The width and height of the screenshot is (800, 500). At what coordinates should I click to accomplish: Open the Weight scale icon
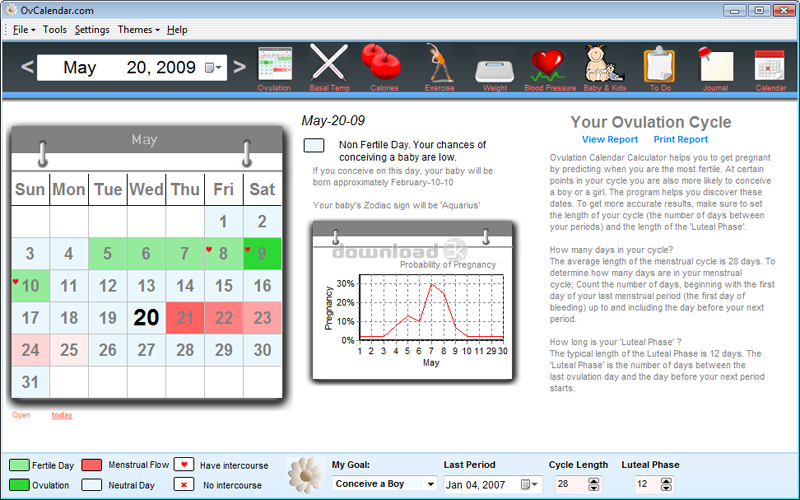point(494,71)
